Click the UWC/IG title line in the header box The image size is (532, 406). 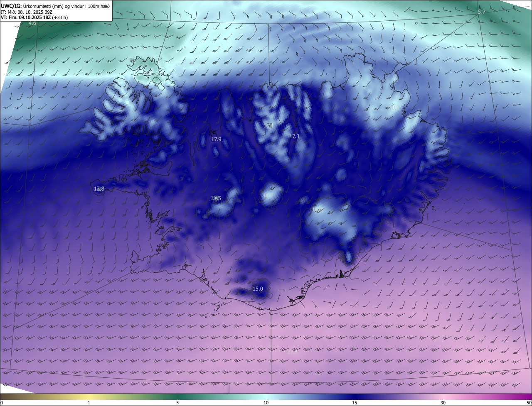[x=55, y=6]
